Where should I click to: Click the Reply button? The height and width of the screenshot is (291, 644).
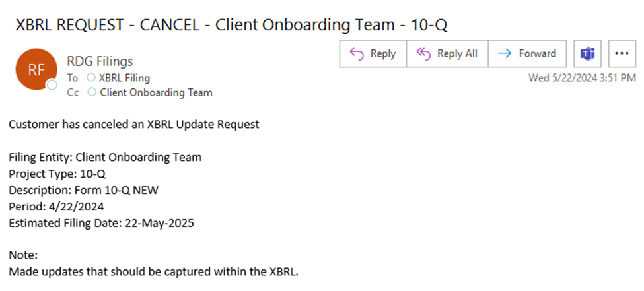click(x=373, y=54)
